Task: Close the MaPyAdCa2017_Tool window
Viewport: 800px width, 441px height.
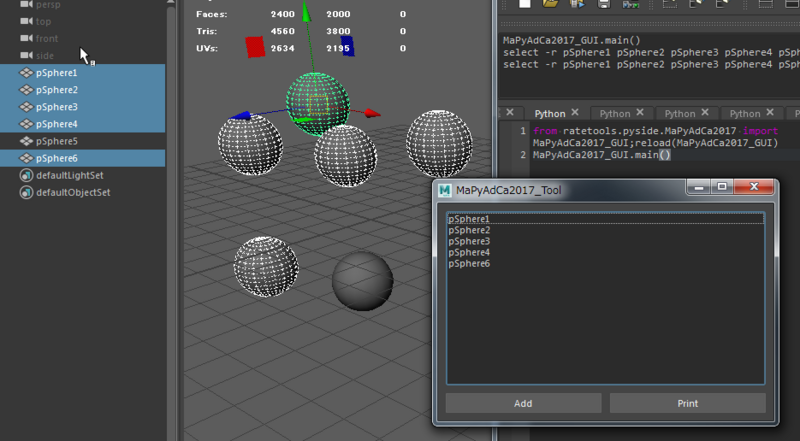Action: point(754,187)
